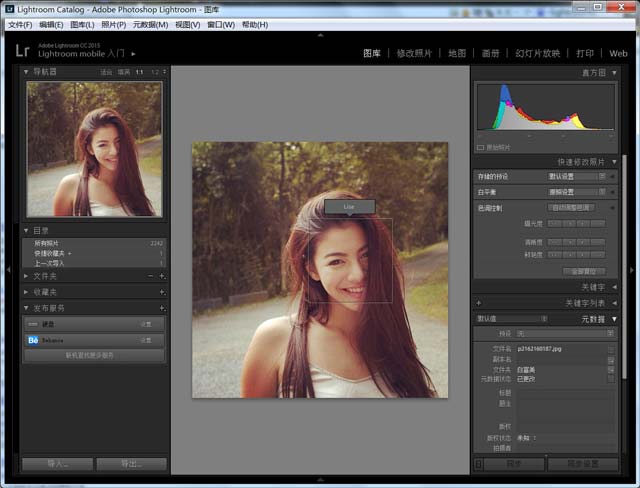
Task: Click the sync toggle switch beside 同步
Action: tap(478, 464)
